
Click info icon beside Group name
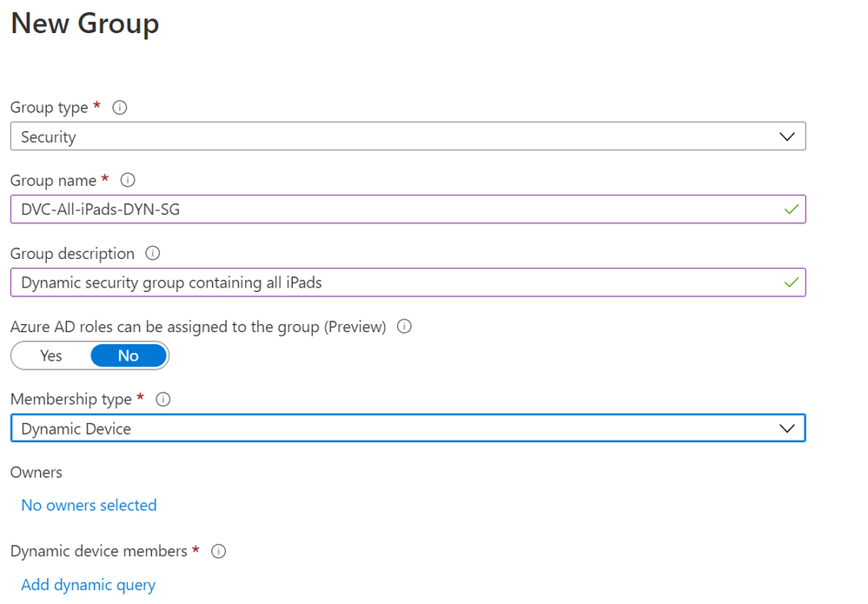(x=128, y=181)
